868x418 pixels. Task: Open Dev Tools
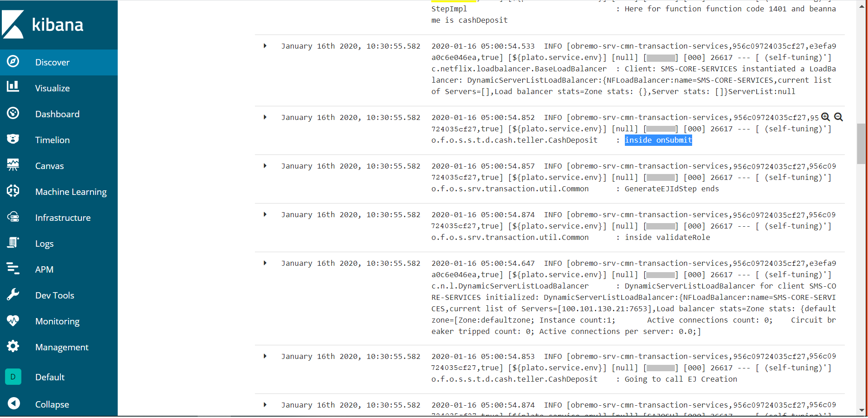(x=59, y=295)
